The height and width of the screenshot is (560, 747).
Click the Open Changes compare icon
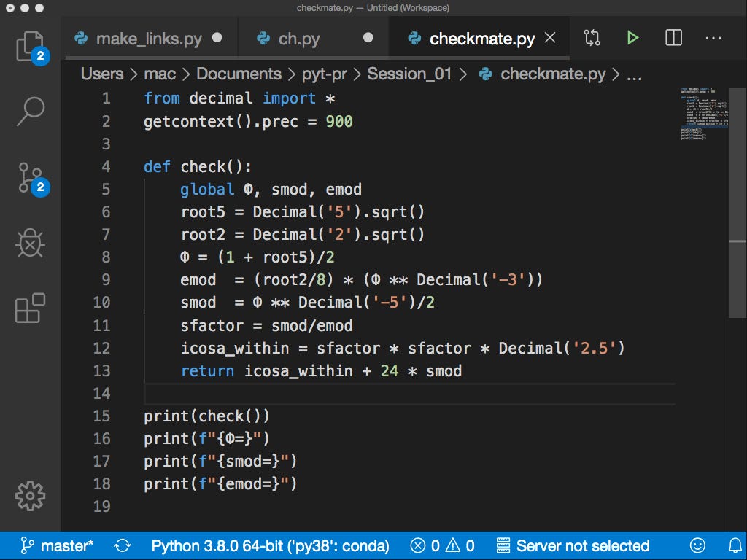click(592, 38)
